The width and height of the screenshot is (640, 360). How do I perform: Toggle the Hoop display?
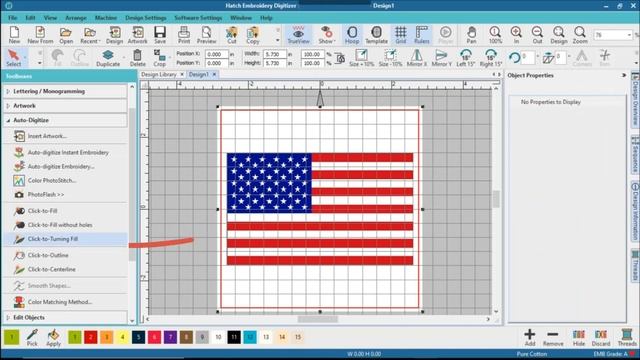coord(352,35)
